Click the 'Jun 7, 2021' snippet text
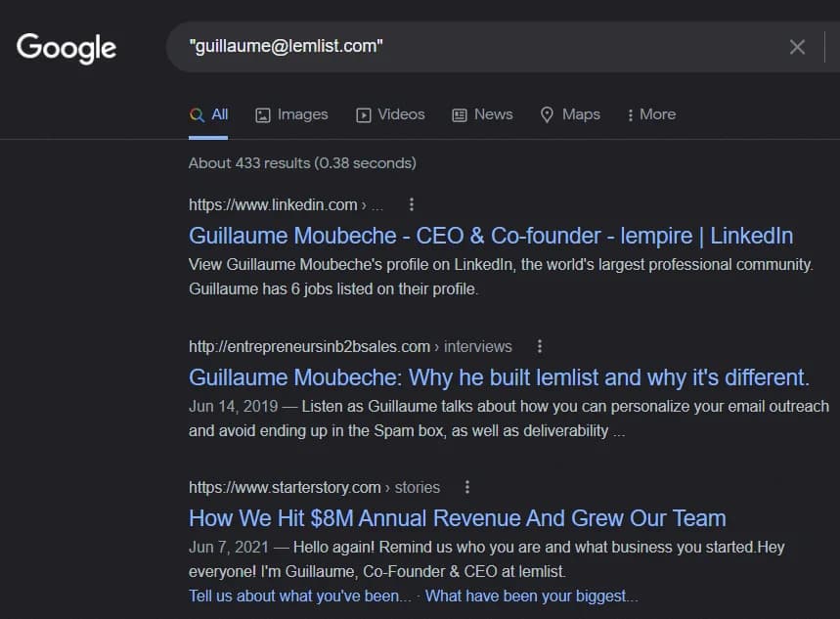 point(228,548)
